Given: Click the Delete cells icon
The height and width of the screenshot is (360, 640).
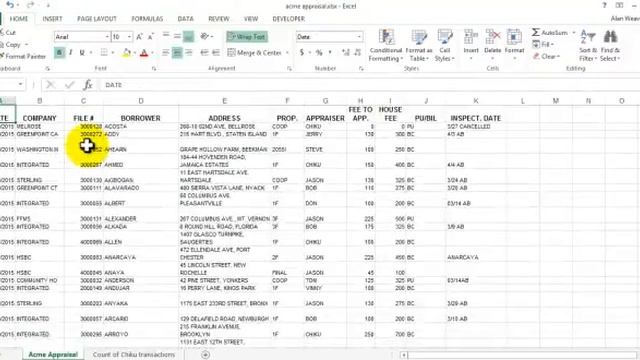Looking at the screenshot, I should pyautogui.click(x=493, y=38).
